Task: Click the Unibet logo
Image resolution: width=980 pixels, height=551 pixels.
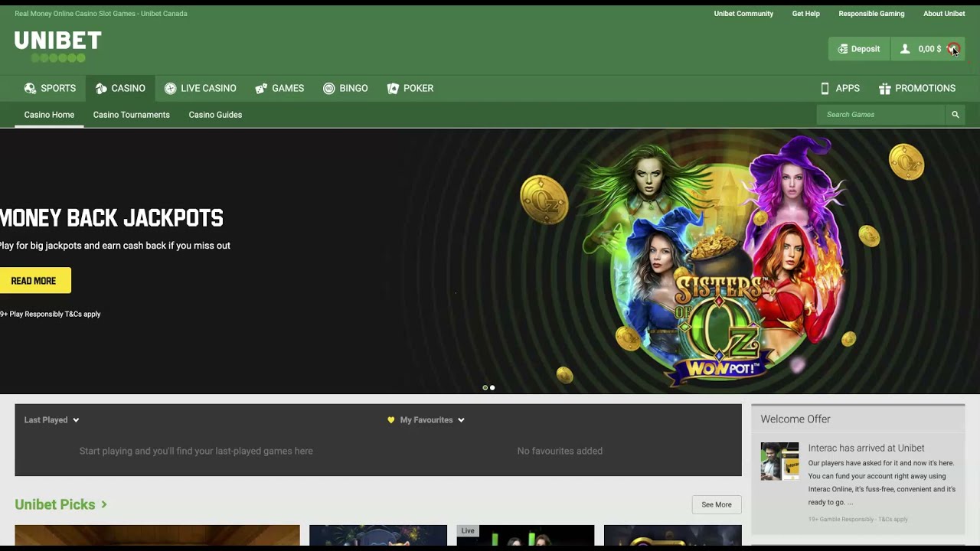Action: tap(58, 47)
